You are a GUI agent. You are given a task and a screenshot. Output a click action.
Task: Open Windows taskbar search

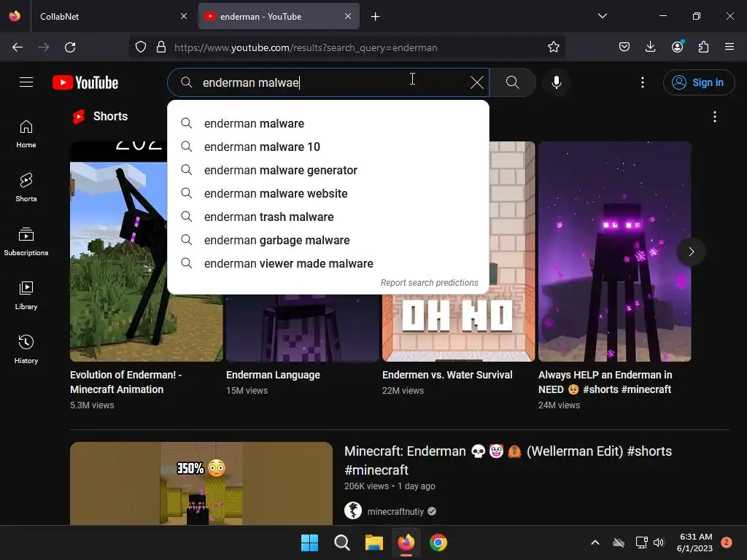coord(341,542)
